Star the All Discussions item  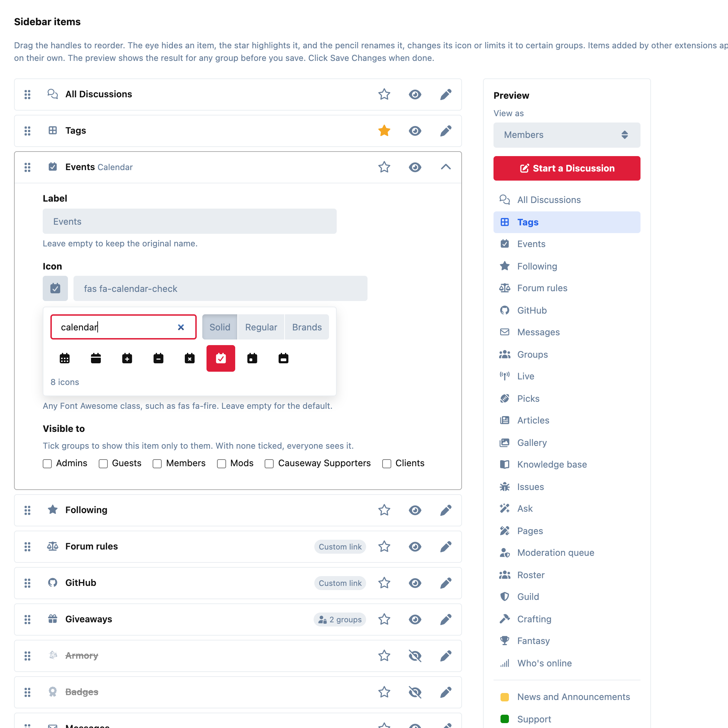coord(384,94)
